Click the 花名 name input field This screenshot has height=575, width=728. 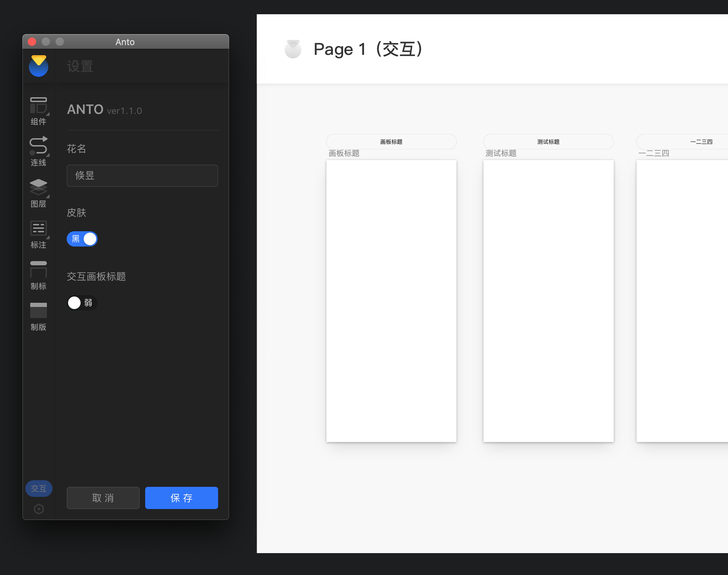pos(142,176)
